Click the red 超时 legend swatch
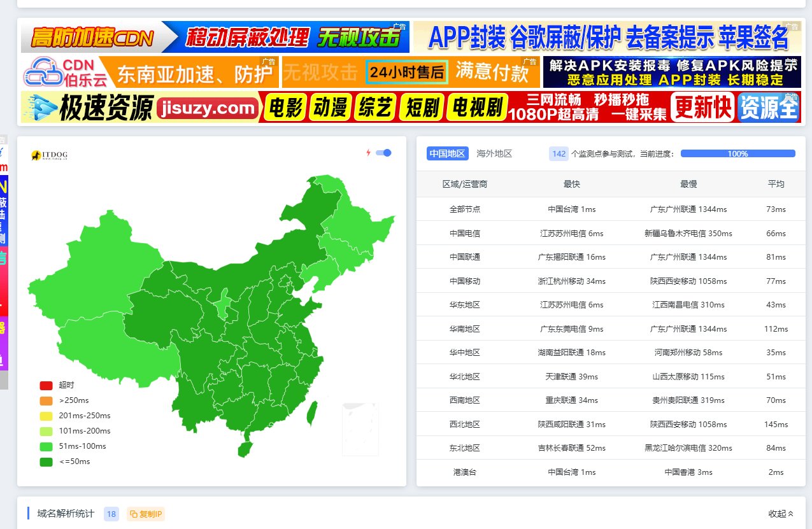This screenshot has width=812, height=529. tap(46, 385)
